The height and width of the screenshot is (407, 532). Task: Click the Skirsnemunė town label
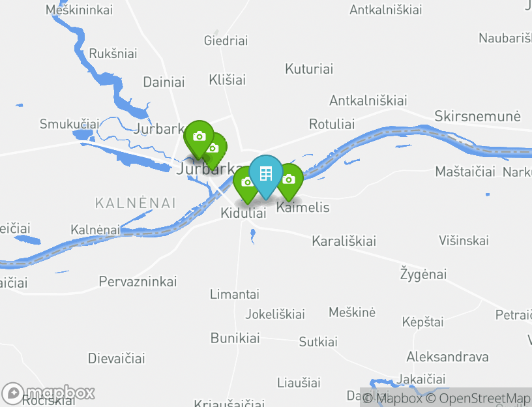(x=477, y=116)
